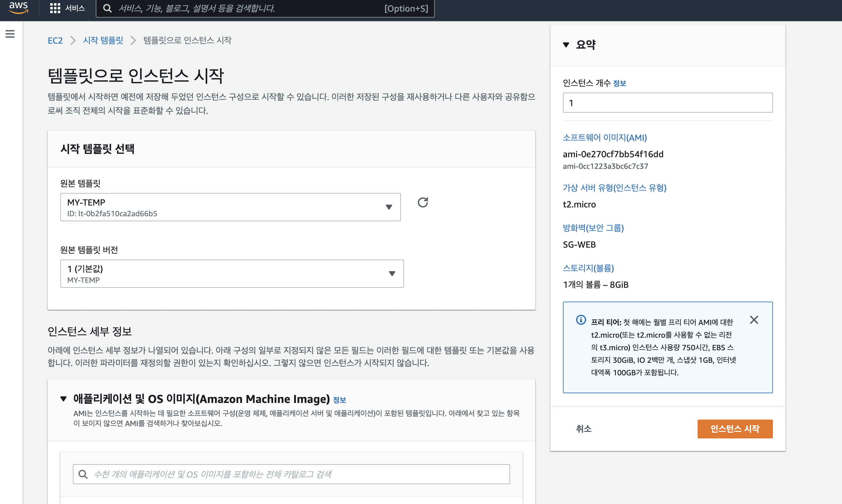Collapse the 요약 summary panel
The width and height of the screenshot is (842, 504).
pyautogui.click(x=566, y=45)
